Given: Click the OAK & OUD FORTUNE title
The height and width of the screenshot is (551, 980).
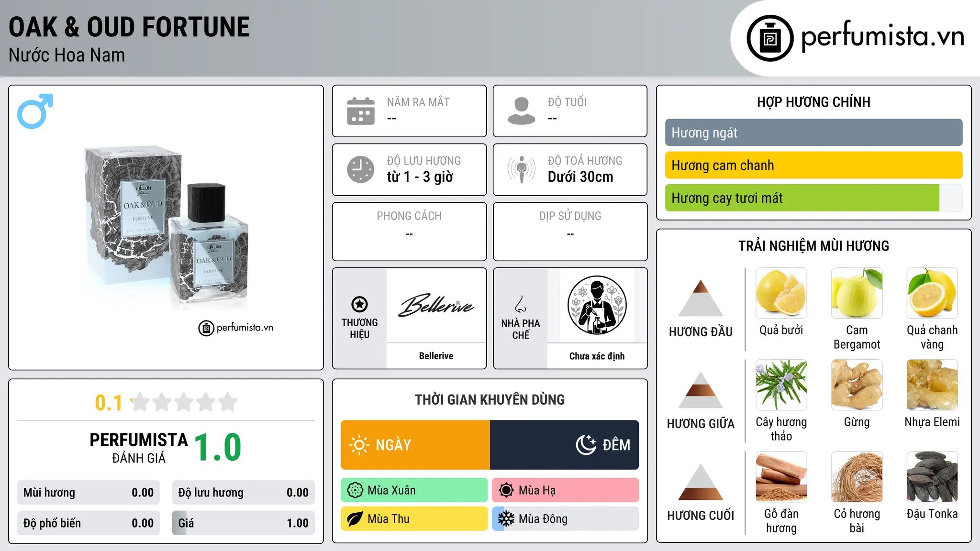Looking at the screenshot, I should [x=129, y=27].
